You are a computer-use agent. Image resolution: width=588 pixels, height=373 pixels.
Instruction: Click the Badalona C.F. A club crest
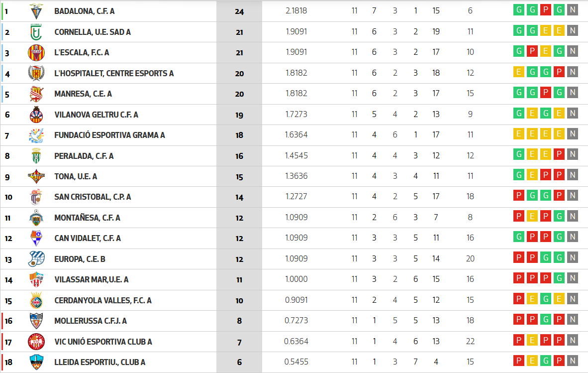pos(36,11)
